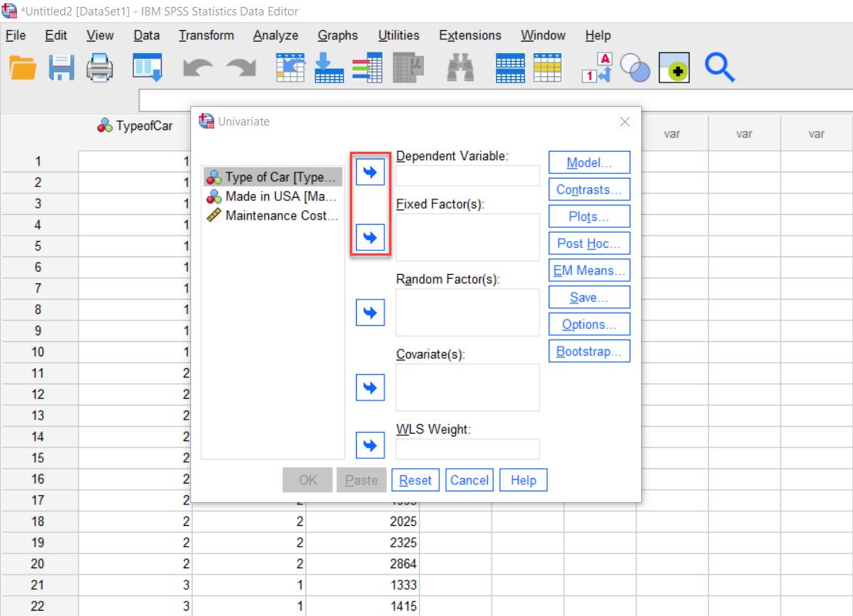The height and width of the screenshot is (616, 853).
Task: Close the Univariate dialog
Action: click(x=624, y=122)
